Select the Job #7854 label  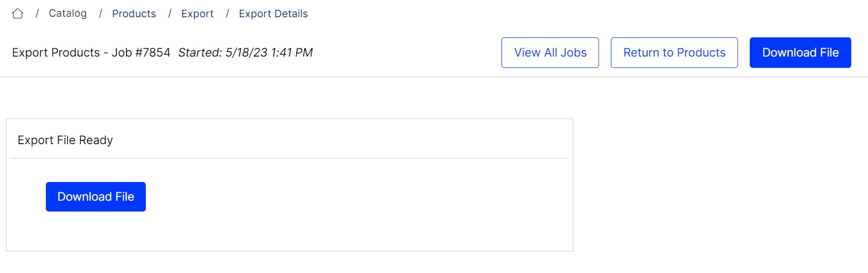pyautogui.click(x=141, y=53)
